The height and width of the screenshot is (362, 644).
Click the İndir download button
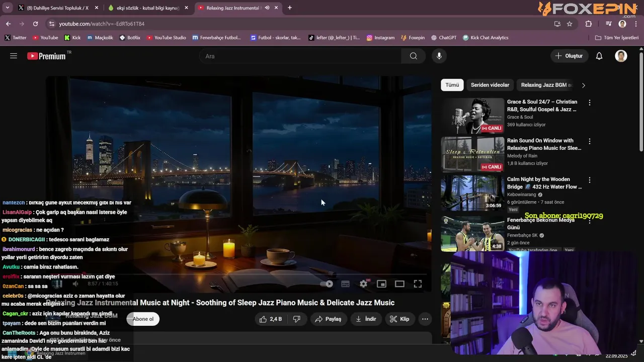[x=366, y=319]
